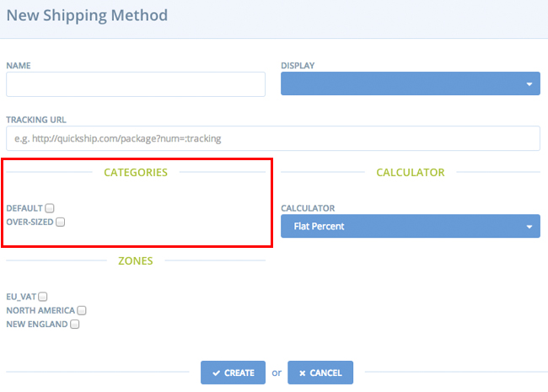This screenshot has height=392, width=548.
Task: Open the Display dropdown
Action: point(411,83)
